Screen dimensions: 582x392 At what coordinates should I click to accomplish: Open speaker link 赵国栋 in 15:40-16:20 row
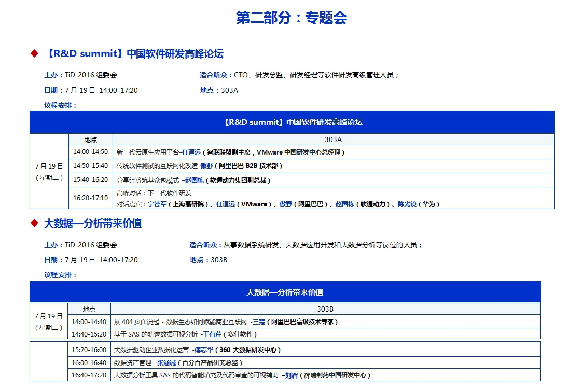(x=195, y=180)
